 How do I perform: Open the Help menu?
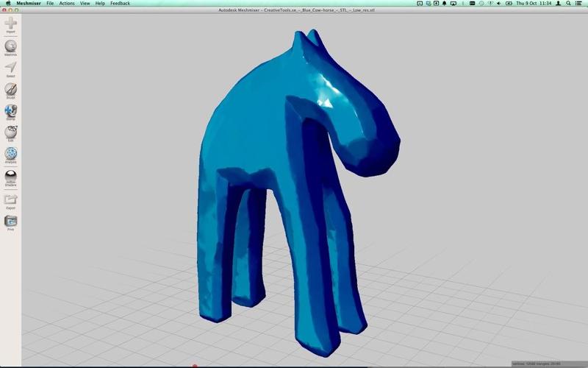click(100, 4)
